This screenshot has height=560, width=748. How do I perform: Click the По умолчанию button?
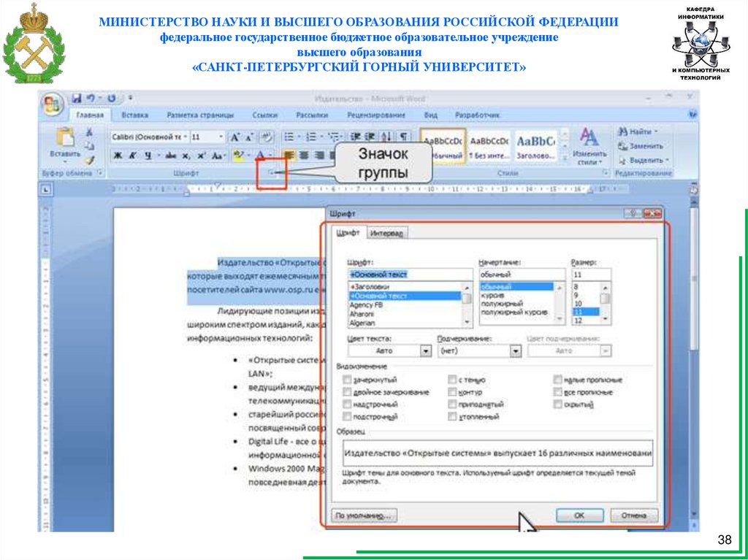click(365, 515)
